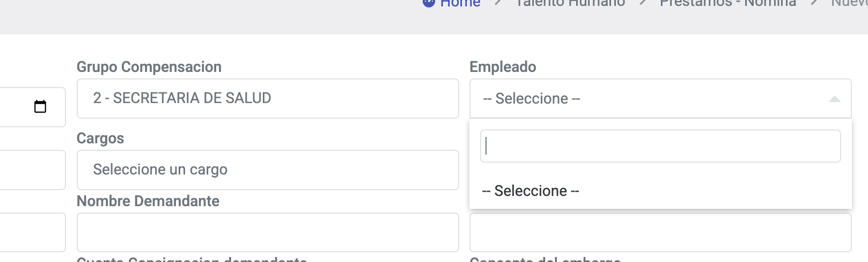Open the calendar date picker icon
The height and width of the screenshot is (262, 868).
(x=40, y=106)
